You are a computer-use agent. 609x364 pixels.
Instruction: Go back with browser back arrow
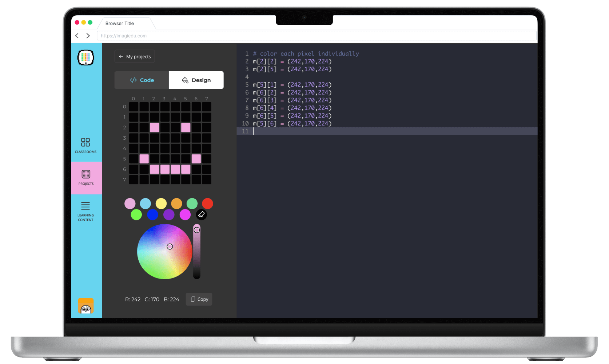[77, 36]
